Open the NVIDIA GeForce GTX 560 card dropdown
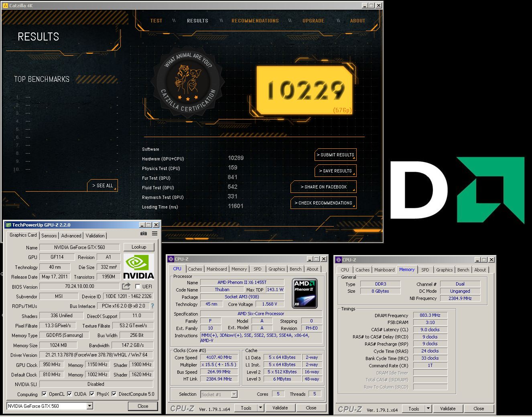532x417 pixels. pyautogui.click(x=90, y=406)
